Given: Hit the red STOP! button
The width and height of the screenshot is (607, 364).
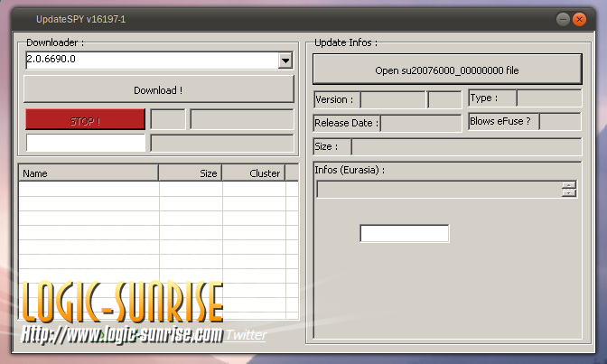Looking at the screenshot, I should tap(85, 119).
